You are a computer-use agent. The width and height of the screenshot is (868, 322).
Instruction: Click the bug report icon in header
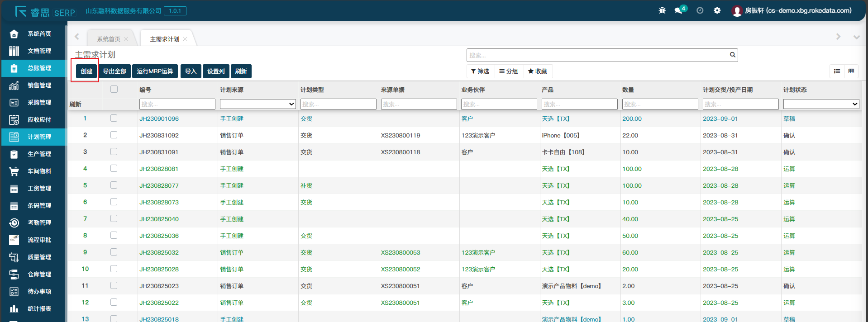pyautogui.click(x=662, y=10)
